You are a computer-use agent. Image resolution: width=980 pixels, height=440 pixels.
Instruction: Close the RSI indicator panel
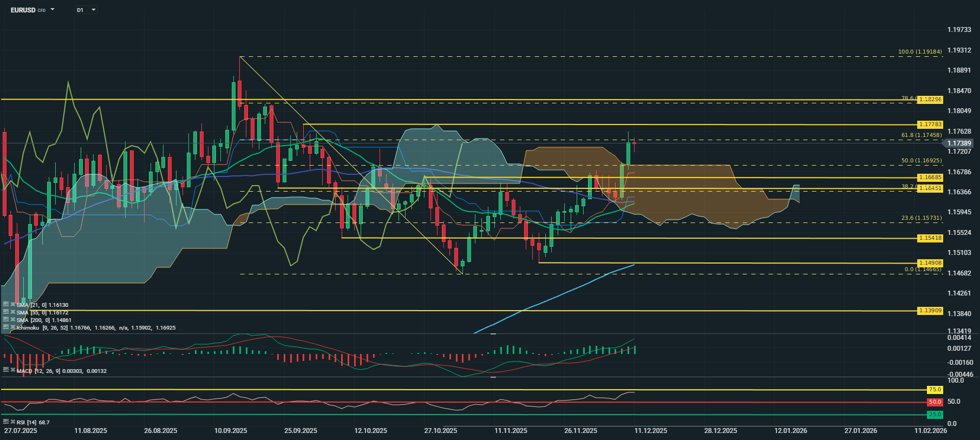tap(12, 422)
